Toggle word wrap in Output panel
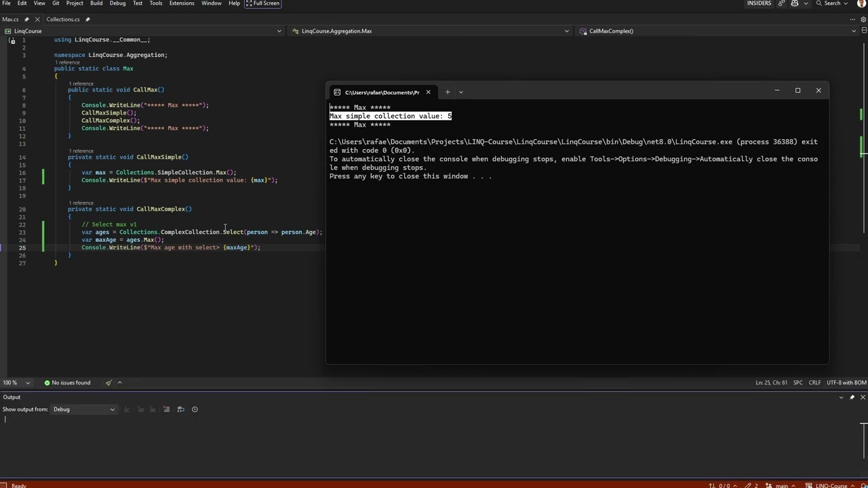The image size is (868, 488). (x=180, y=409)
